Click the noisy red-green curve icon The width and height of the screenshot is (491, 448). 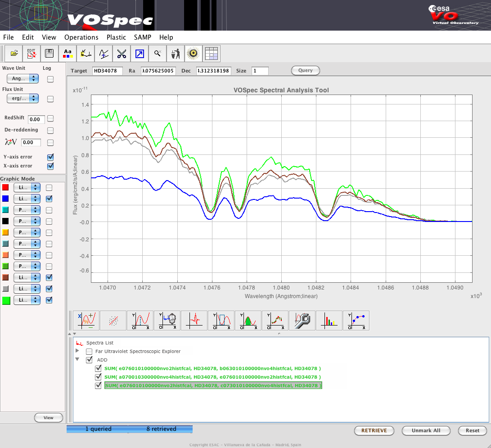click(275, 321)
